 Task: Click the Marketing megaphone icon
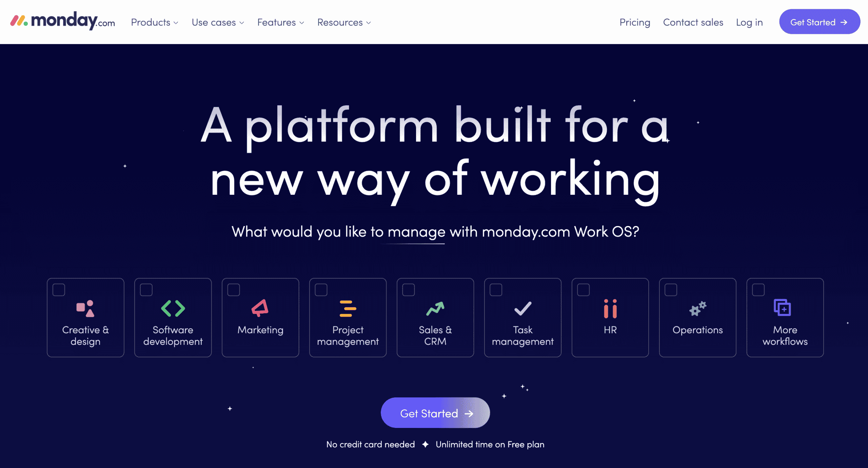coord(260,308)
